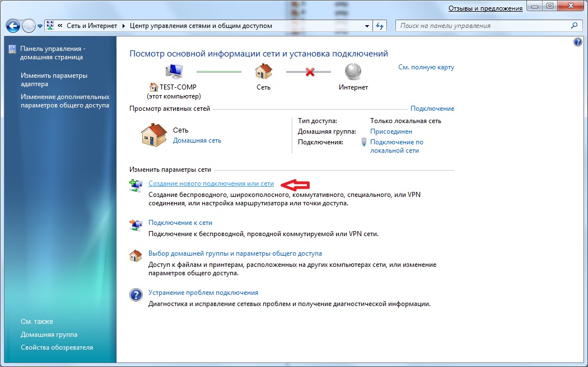Click the 'Просмотр активных сетей' section heading
This screenshot has height=367, width=588.
(170, 109)
